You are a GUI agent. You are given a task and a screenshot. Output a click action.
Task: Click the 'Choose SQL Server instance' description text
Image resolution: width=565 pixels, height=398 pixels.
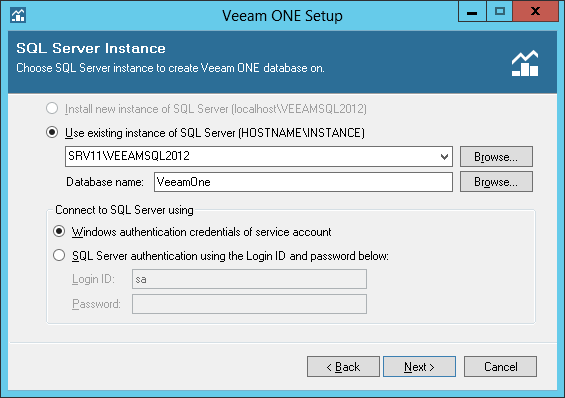(x=170, y=68)
